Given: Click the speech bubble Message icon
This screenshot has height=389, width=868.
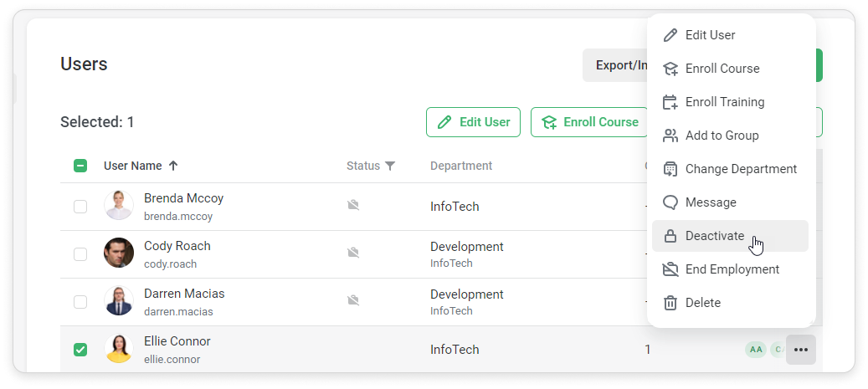Looking at the screenshot, I should pos(670,202).
